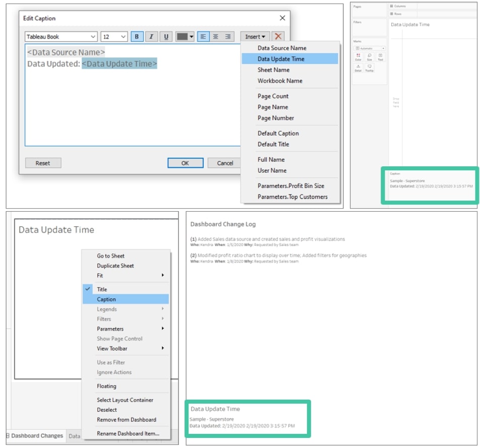The height and width of the screenshot is (448, 480).
Task: Open the text color picker dropdown
Action: (185, 37)
